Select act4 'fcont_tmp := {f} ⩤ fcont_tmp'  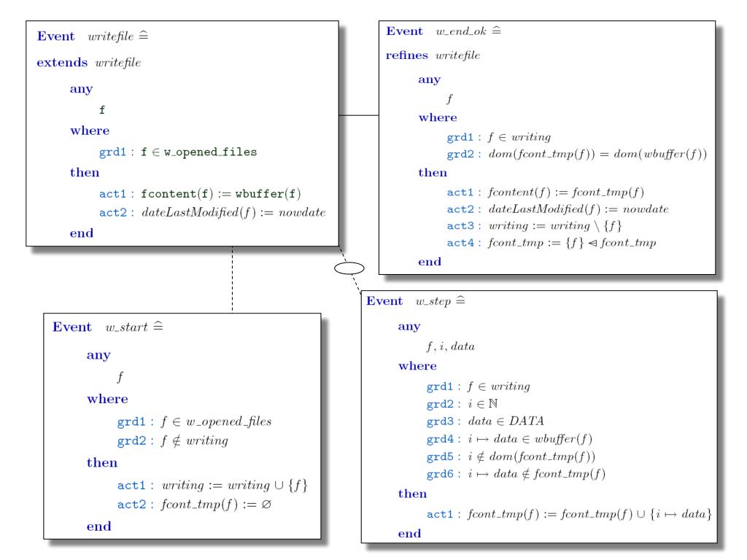tap(551, 243)
